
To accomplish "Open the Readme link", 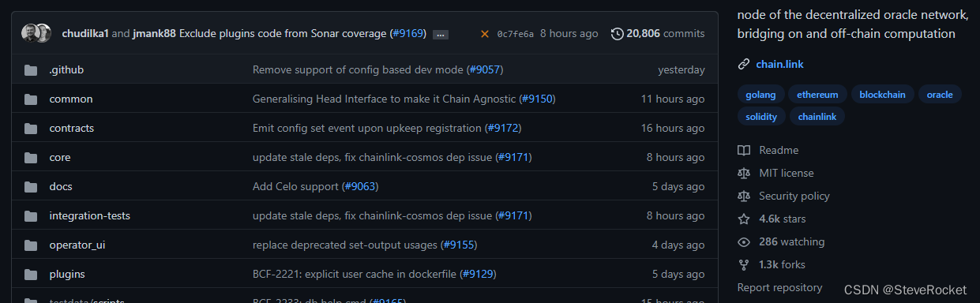I will 779,150.
